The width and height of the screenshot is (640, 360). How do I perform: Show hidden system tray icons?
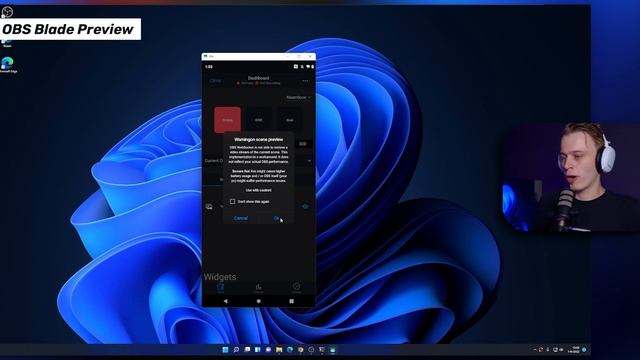click(535, 350)
